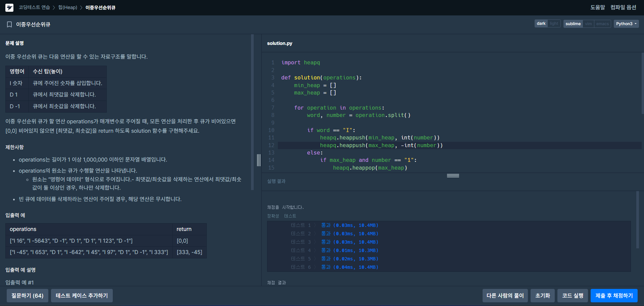Screen dimensions: 644x306
Task: Select vim key bindings
Action: click(x=588, y=24)
